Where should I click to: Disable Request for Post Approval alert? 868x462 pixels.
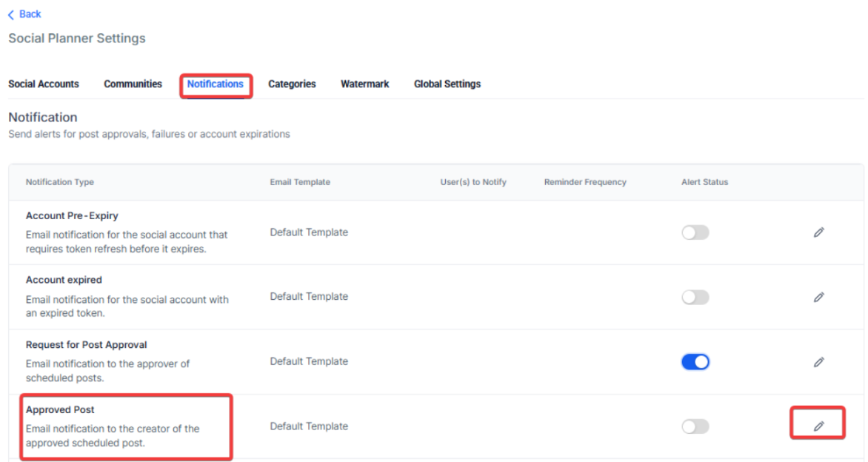coord(695,362)
